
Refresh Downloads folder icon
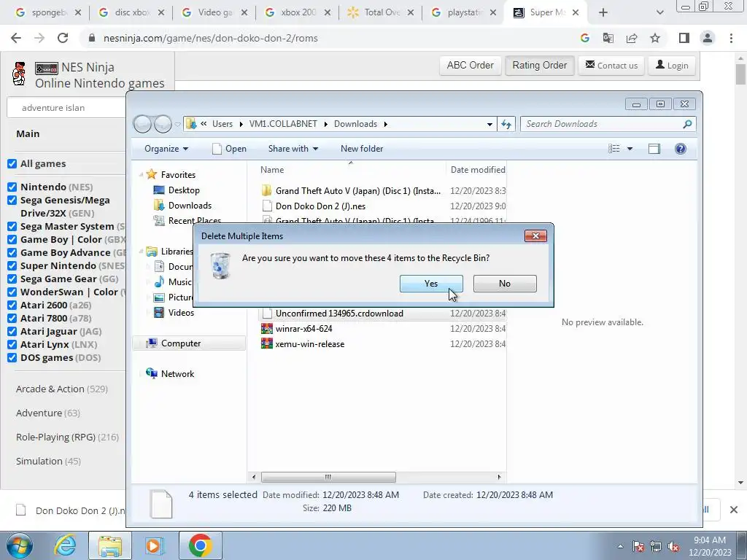[x=506, y=124]
